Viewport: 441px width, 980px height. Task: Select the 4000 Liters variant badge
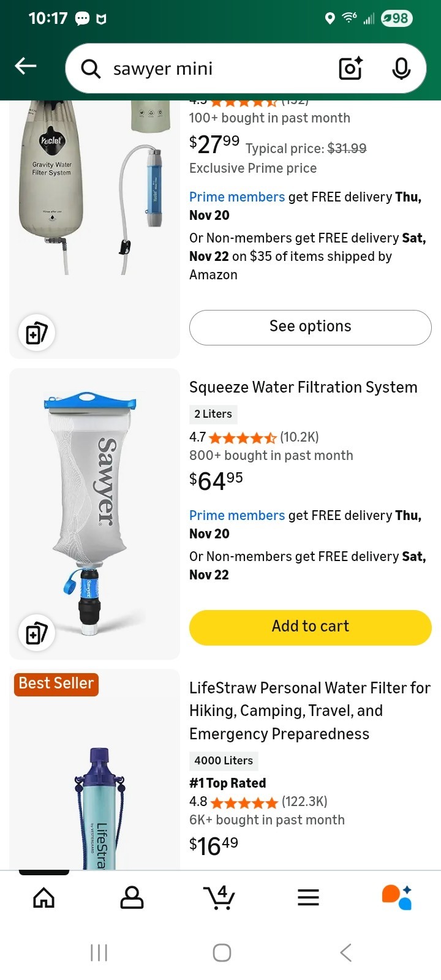[x=224, y=761]
